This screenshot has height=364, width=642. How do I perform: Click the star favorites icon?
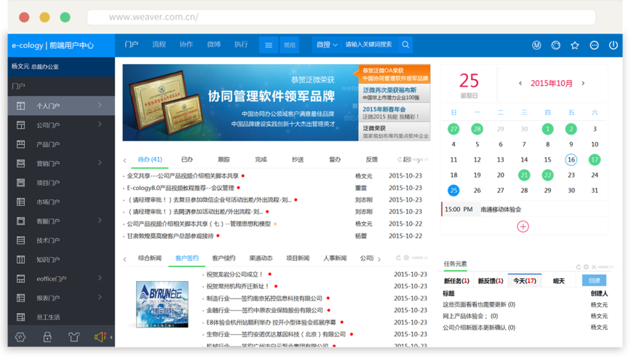tap(575, 45)
